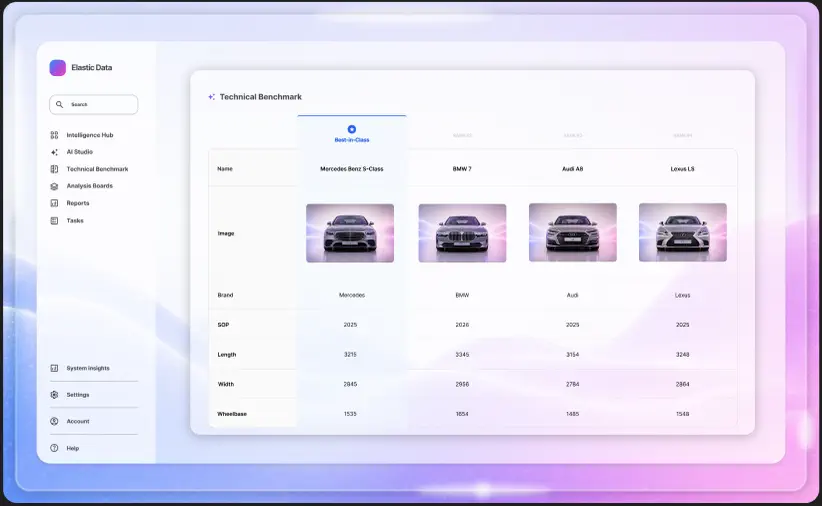Click the Lexus Wheelbase value 1548
The width and height of the screenshot is (822, 506).
(683, 414)
